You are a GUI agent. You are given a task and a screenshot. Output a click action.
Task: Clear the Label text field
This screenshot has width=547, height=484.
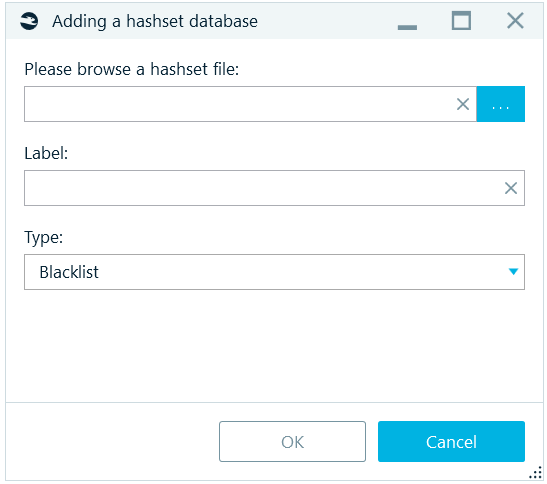point(511,188)
